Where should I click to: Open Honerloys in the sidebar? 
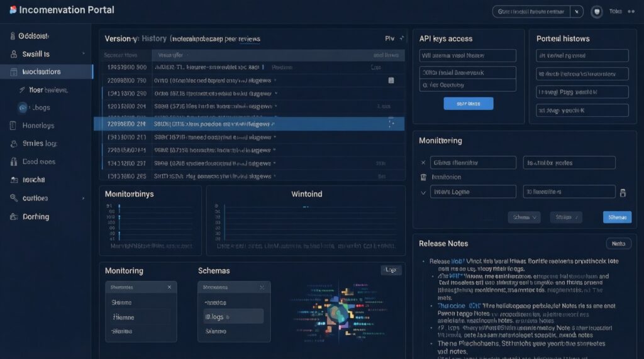point(38,126)
